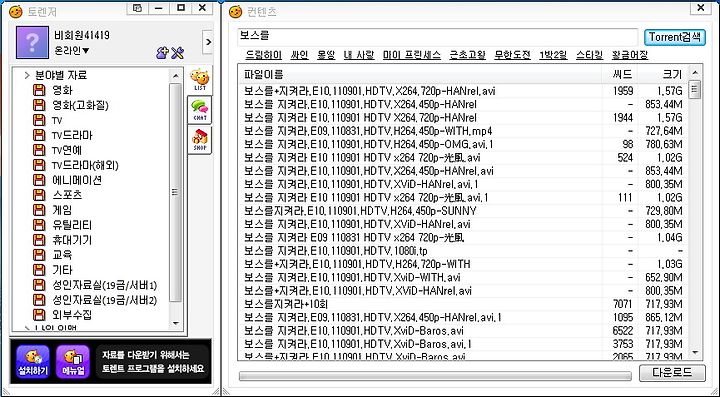The height and width of the screenshot is (397, 720).
Task: Select the row ending XviD-WITH.avi
Action: [463, 277]
